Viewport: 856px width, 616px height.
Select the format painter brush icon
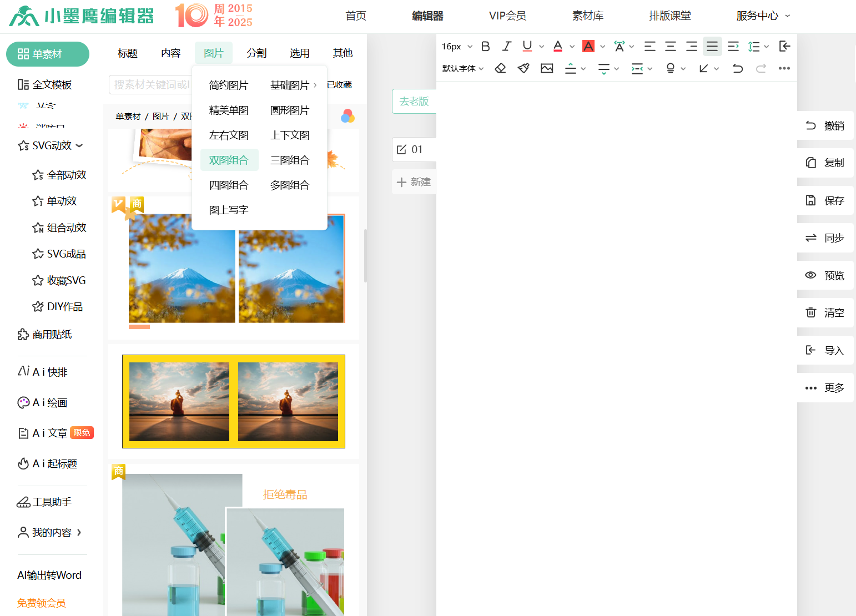(x=523, y=68)
